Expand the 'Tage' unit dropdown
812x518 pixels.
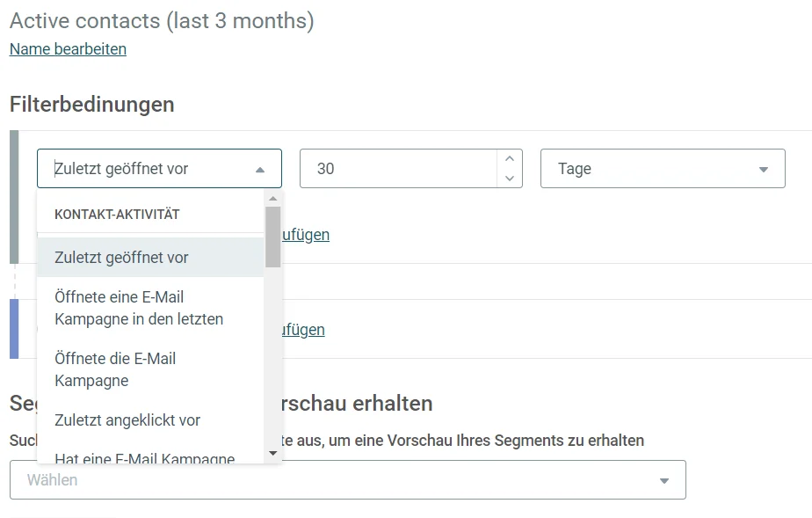[x=663, y=168]
